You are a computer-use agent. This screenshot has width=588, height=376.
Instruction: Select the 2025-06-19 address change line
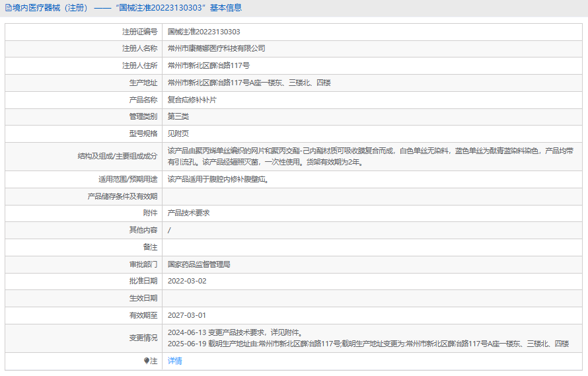tap(368, 344)
